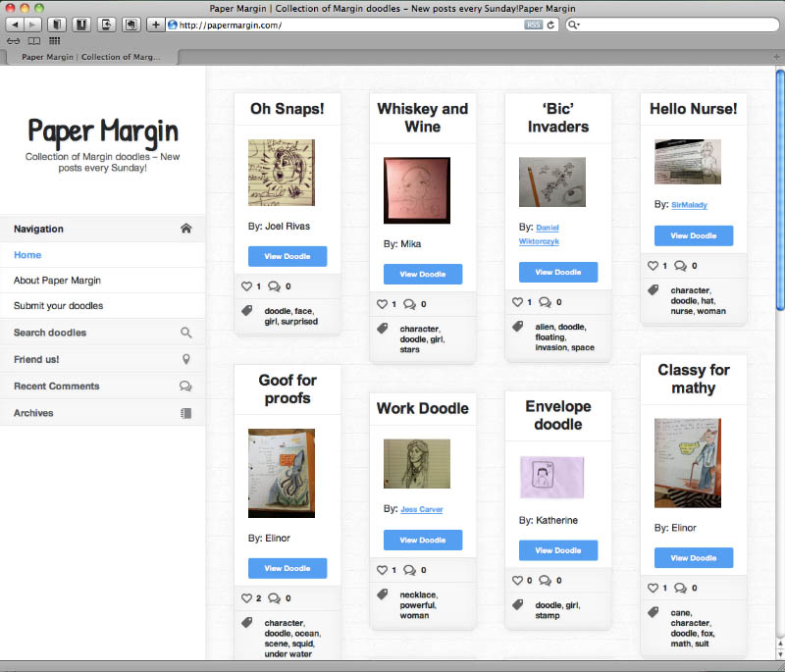
Task: Open Archives via its list icon
Action: coord(185,412)
